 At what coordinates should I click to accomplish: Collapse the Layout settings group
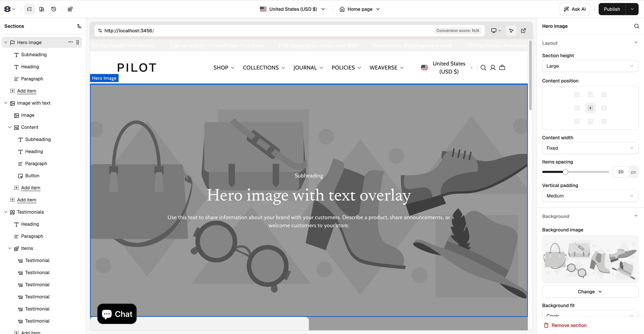[x=636, y=43]
